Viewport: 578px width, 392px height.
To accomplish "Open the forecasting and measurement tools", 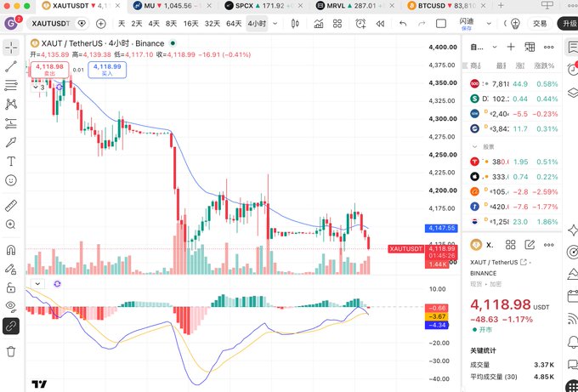I will (x=11, y=123).
